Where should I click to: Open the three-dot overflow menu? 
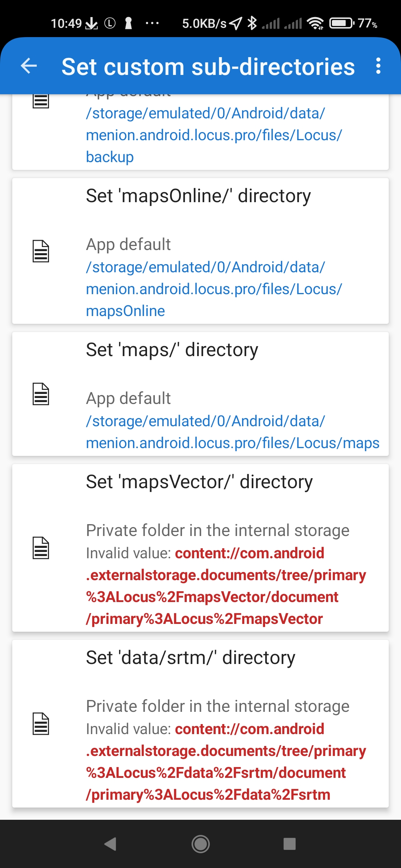pos(378,66)
